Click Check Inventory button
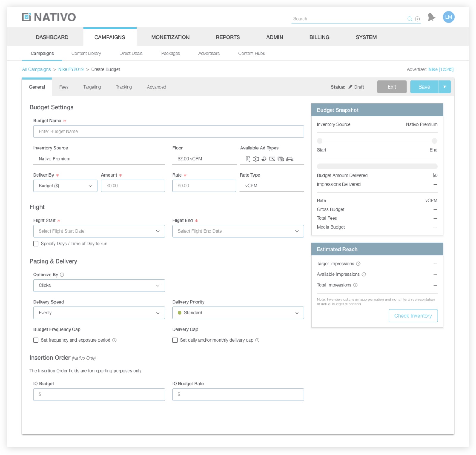Screen dimensions: 476x455 [413, 316]
